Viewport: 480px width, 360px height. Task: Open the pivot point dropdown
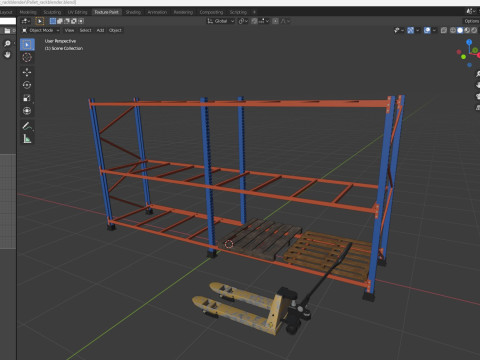(x=243, y=21)
